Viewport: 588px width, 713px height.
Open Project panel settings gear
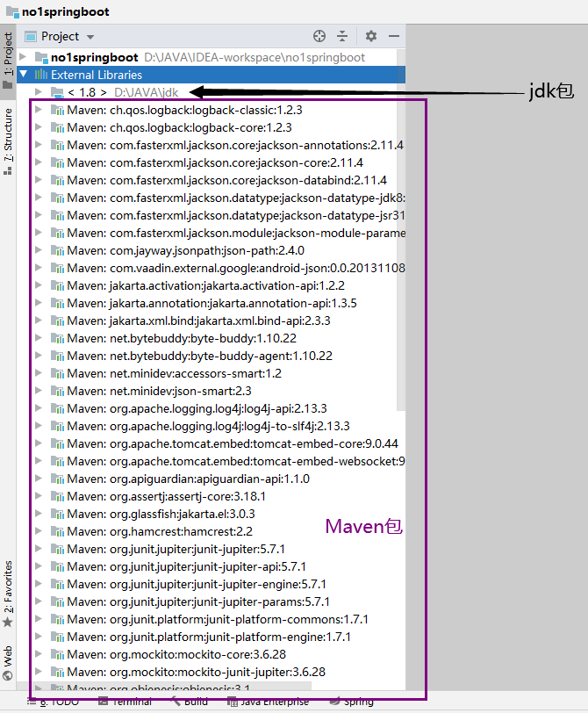371,36
